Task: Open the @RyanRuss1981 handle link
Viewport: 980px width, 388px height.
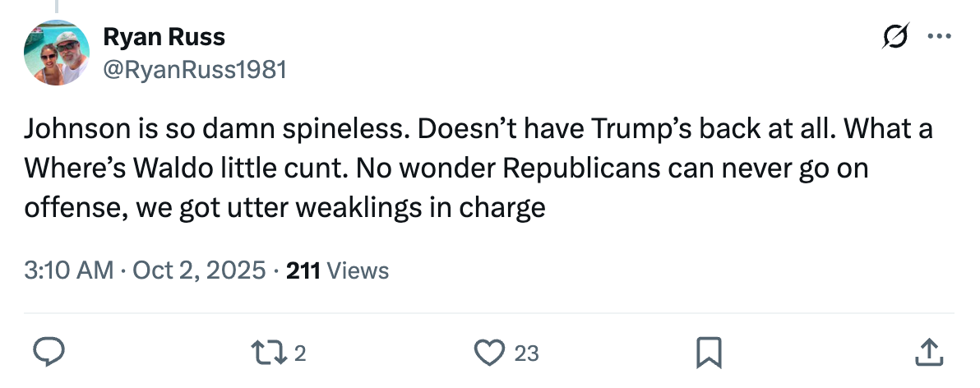Action: pos(194,70)
